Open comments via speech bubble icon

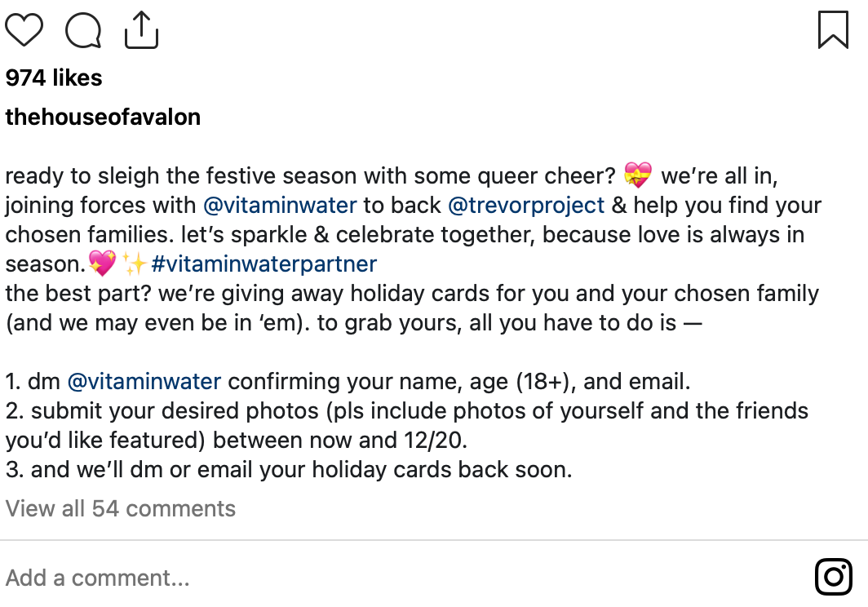coord(83,30)
